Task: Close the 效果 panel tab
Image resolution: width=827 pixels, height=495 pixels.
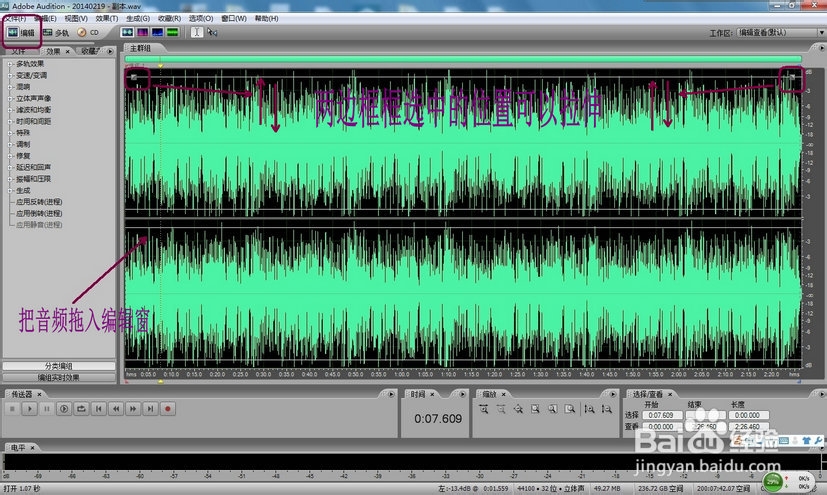Action: pos(68,52)
